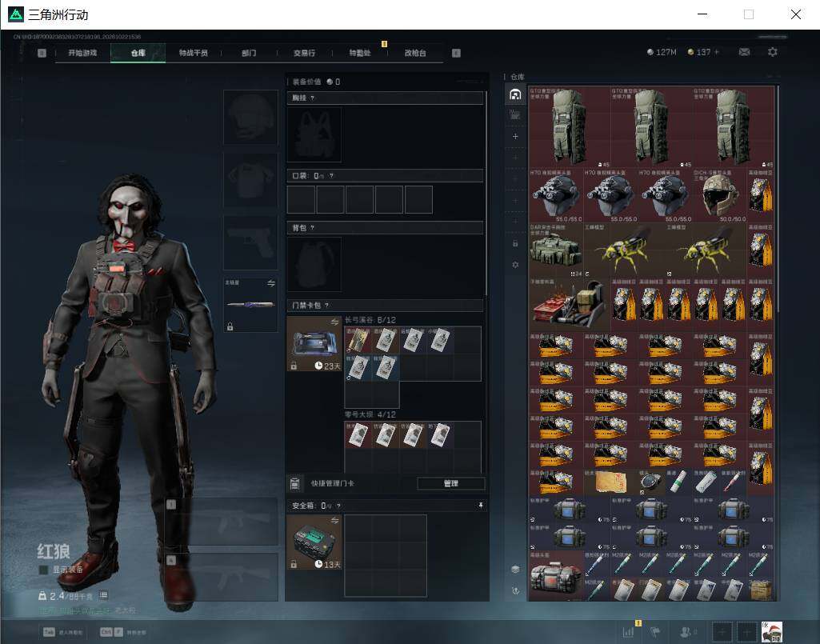
Task: Click swap arrows on the melee weapon slot
Action: [x=271, y=283]
